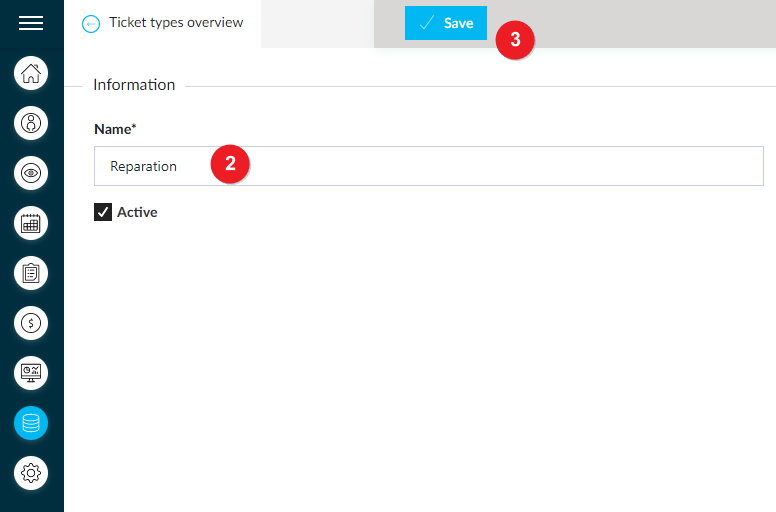Click the Information section heading
This screenshot has width=776, height=512.
(x=134, y=85)
